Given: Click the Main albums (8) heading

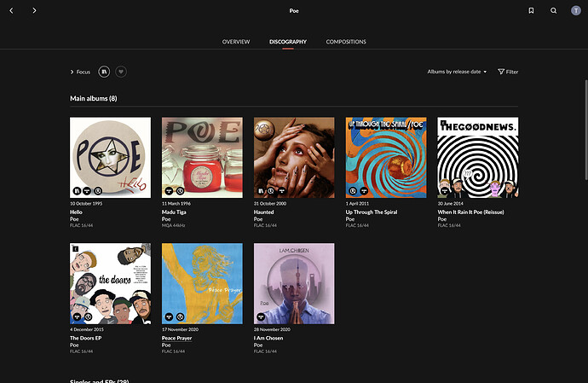Looking at the screenshot, I should coord(94,98).
